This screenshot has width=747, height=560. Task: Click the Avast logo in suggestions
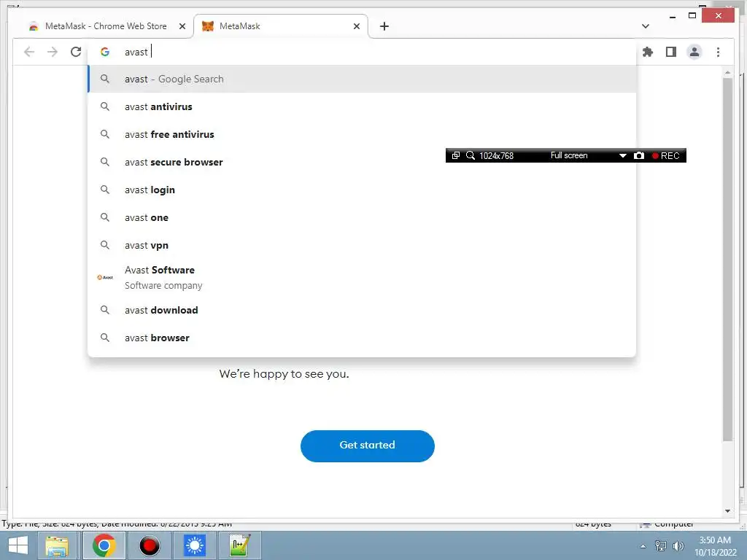pyautogui.click(x=105, y=277)
